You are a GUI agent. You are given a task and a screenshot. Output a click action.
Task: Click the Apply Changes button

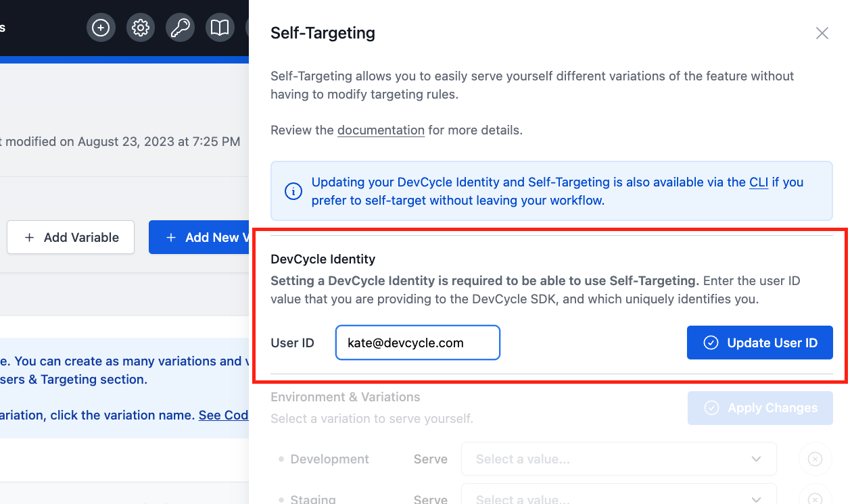[x=759, y=408]
